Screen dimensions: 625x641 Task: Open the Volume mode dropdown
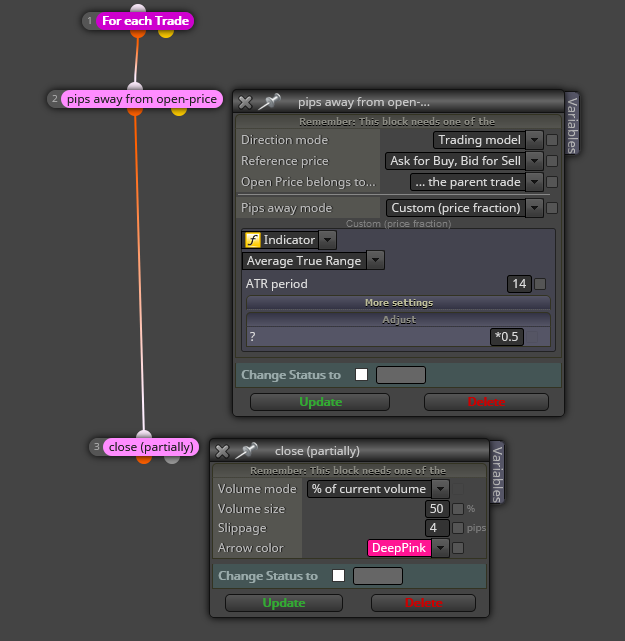[440, 489]
